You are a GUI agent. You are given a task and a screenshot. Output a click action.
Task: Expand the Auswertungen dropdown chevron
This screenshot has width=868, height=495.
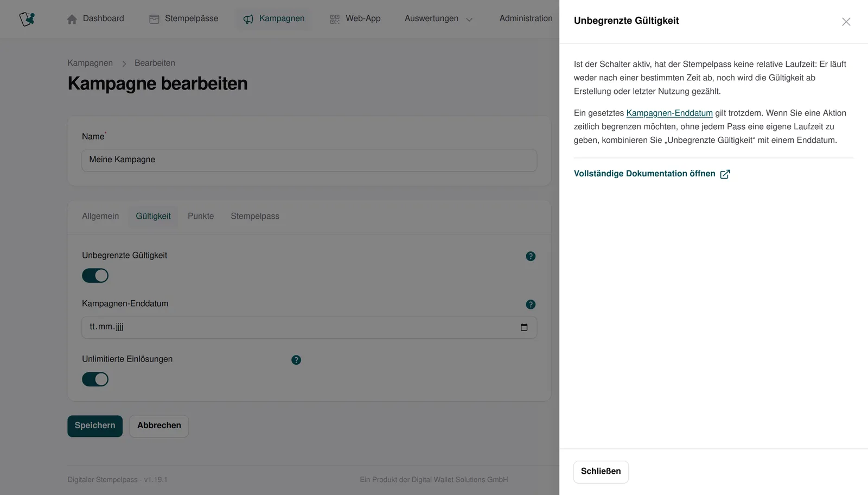click(x=469, y=20)
